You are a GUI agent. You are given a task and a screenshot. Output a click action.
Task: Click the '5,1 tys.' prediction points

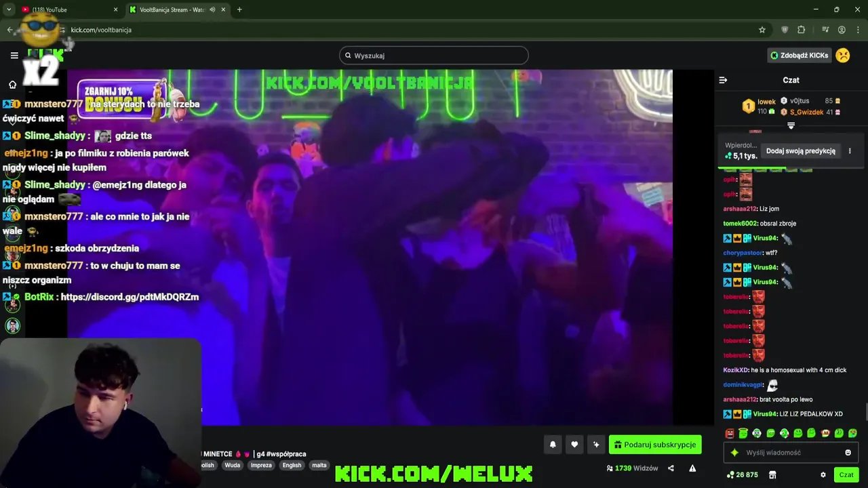pos(741,156)
